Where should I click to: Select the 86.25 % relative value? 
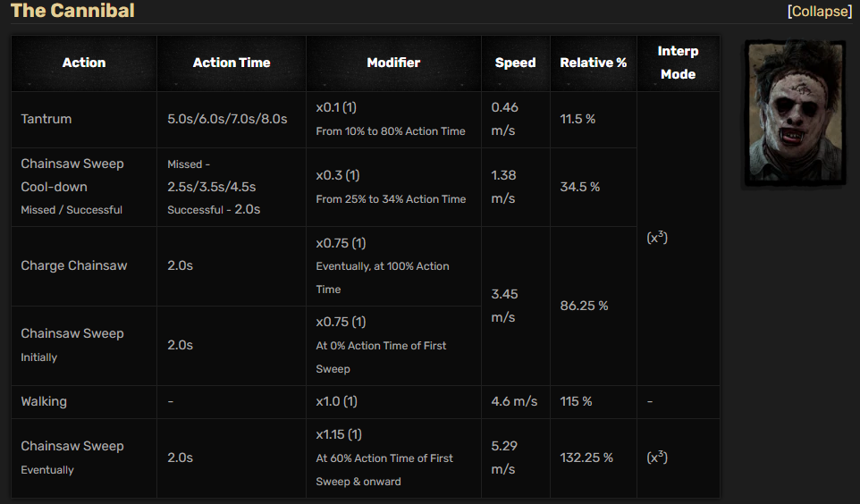584,306
